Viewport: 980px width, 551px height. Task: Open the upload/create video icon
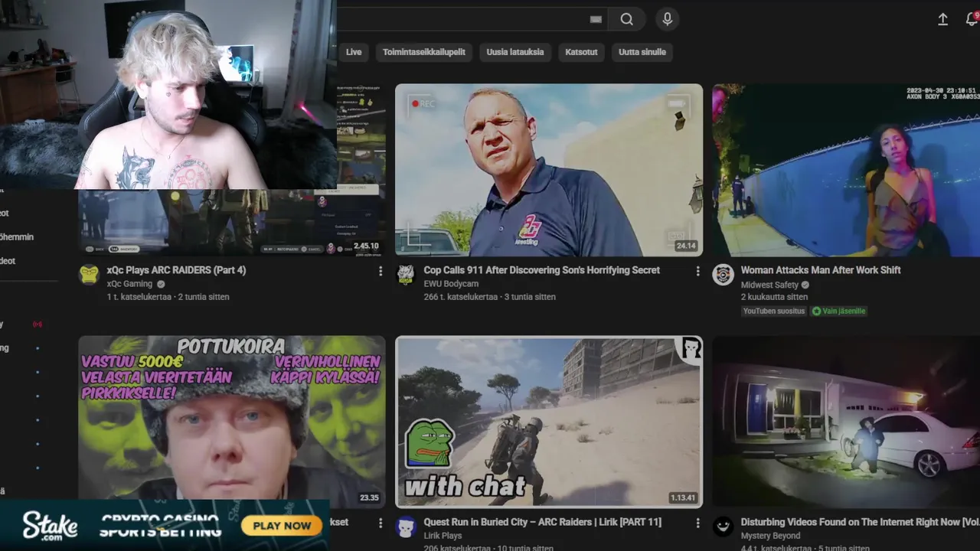tap(943, 19)
